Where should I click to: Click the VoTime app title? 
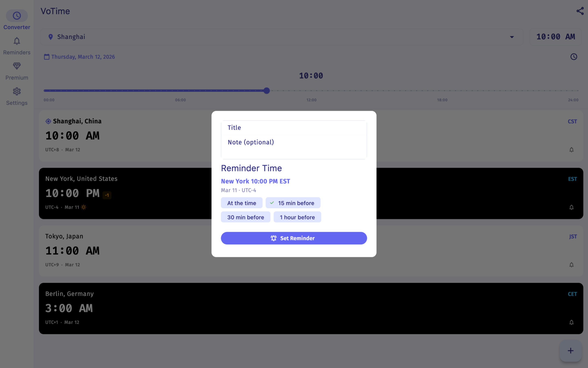pos(55,11)
